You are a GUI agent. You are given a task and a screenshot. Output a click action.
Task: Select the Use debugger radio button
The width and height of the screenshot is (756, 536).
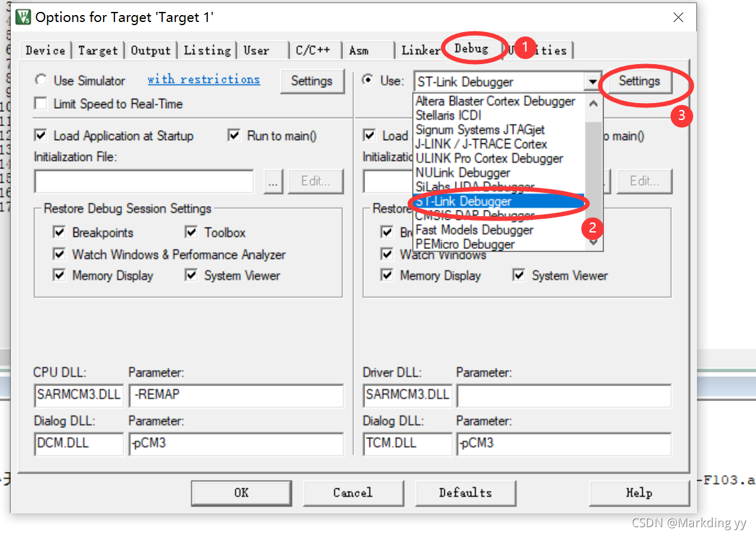coord(368,80)
